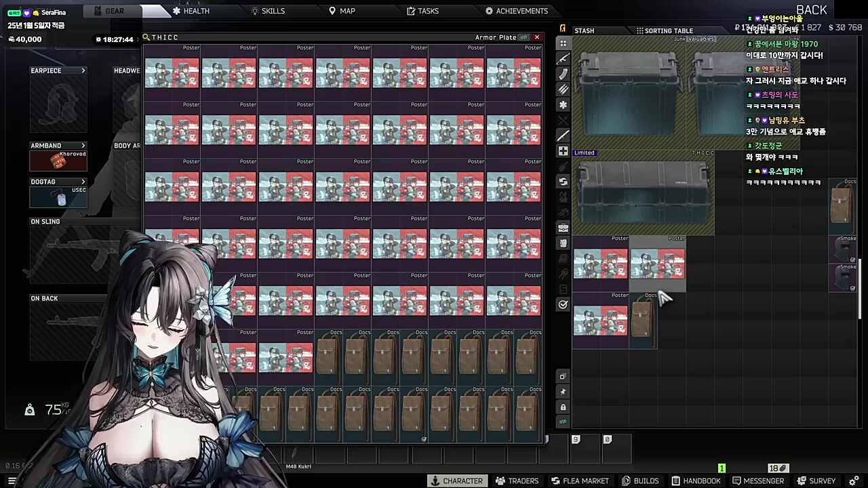The width and height of the screenshot is (868, 488).
Task: Expand the DOGTAG slot arrow
Action: pyautogui.click(x=83, y=182)
